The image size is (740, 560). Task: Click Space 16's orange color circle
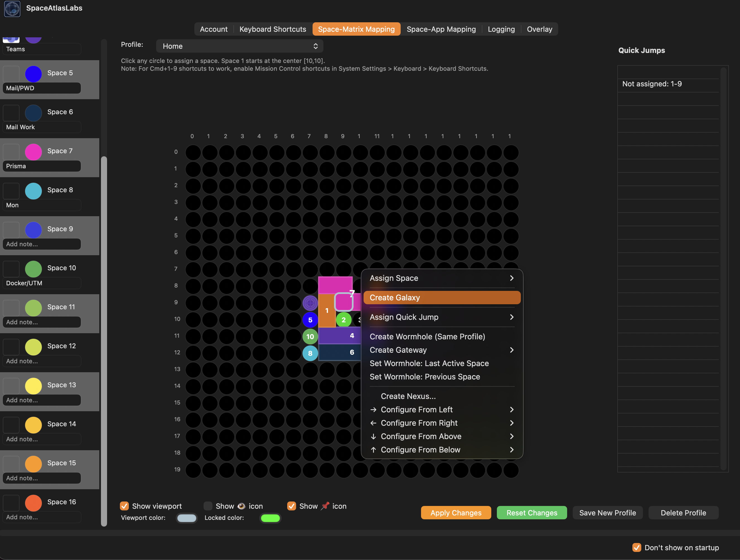click(x=33, y=503)
